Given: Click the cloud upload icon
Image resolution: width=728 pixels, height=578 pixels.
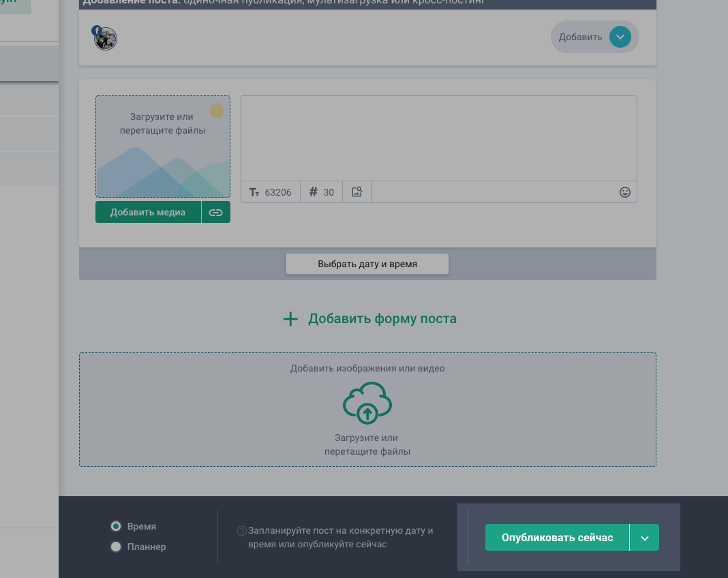Looking at the screenshot, I should point(367,404).
